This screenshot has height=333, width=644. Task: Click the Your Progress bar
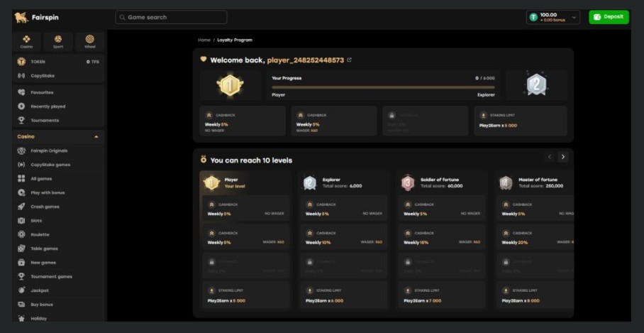(x=383, y=87)
